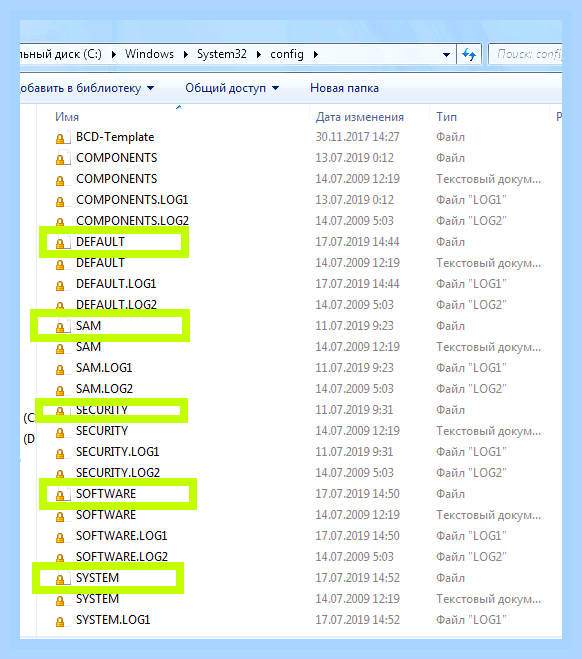Viewport: 582px width, 659px height.
Task: Open the 'Добавить в библиотеку' dropdown
Action: (x=87, y=88)
